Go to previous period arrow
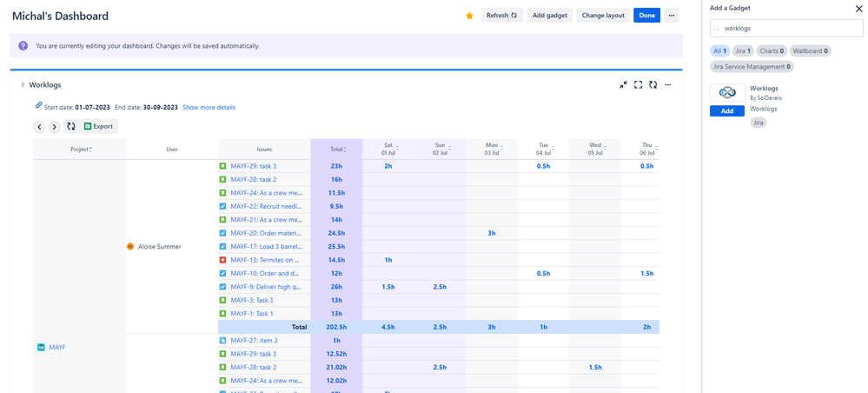This screenshot has height=393, width=868. click(40, 127)
